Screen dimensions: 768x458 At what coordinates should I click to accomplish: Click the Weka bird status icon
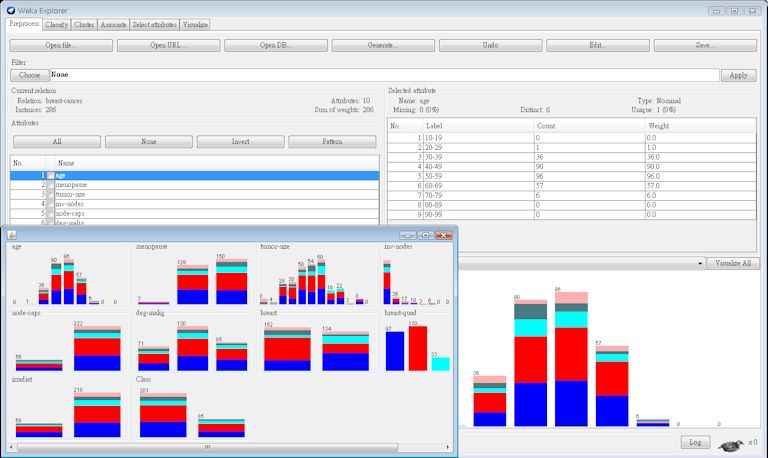pyautogui.click(x=731, y=445)
